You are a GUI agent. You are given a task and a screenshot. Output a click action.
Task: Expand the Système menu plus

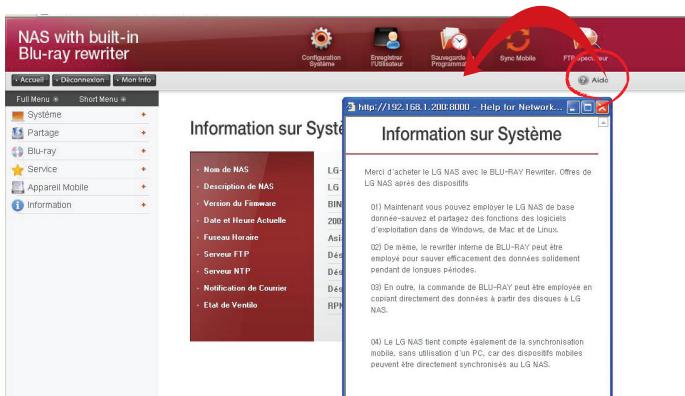[x=143, y=115]
